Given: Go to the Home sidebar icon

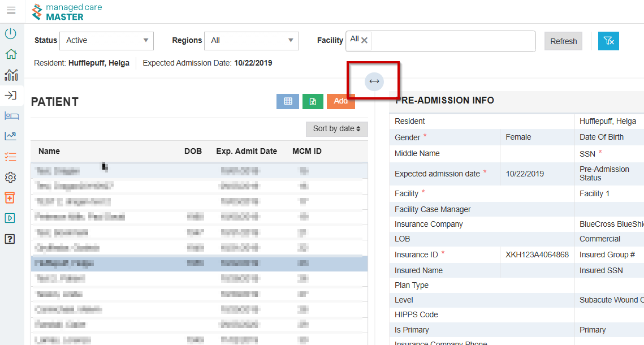Looking at the screenshot, I should click(x=11, y=54).
